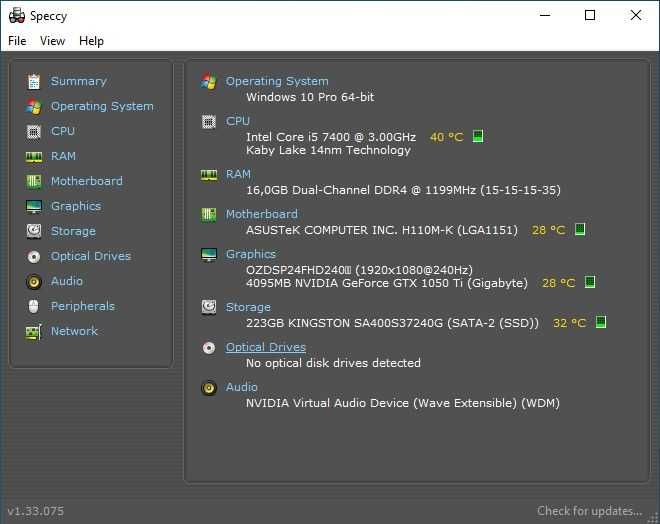
Task: Click the RAM stick icon in sidebar
Action: click(34, 157)
